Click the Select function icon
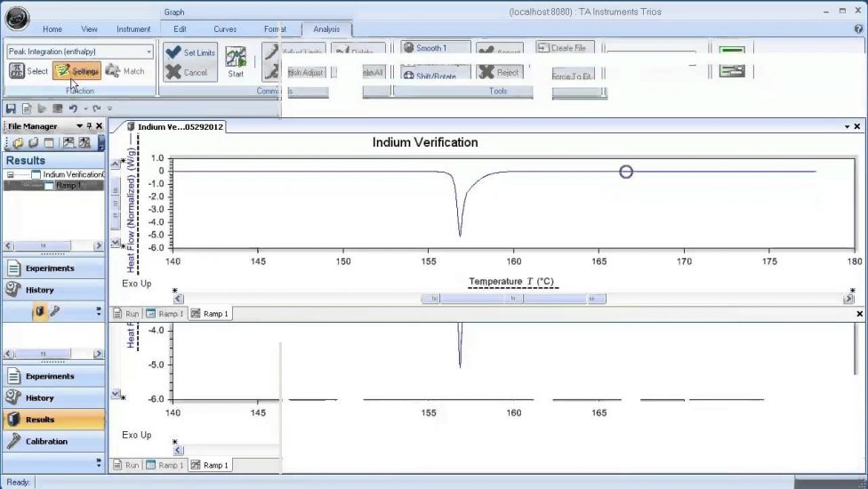868x489 pixels. point(28,71)
